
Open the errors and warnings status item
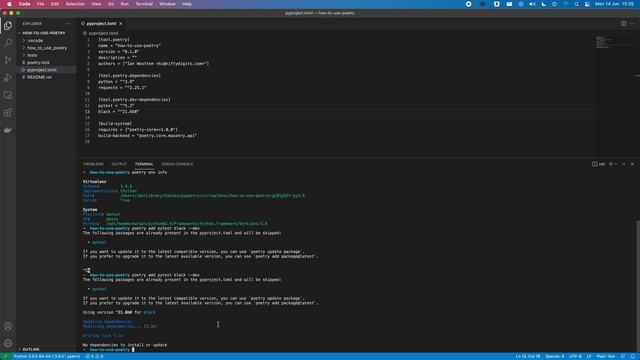[x=94, y=356]
